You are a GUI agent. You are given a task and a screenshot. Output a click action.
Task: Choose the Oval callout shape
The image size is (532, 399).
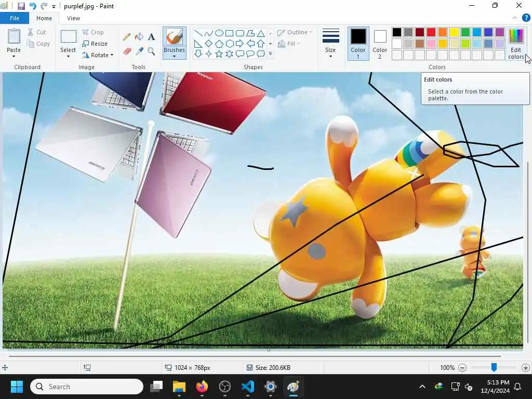coord(250,54)
